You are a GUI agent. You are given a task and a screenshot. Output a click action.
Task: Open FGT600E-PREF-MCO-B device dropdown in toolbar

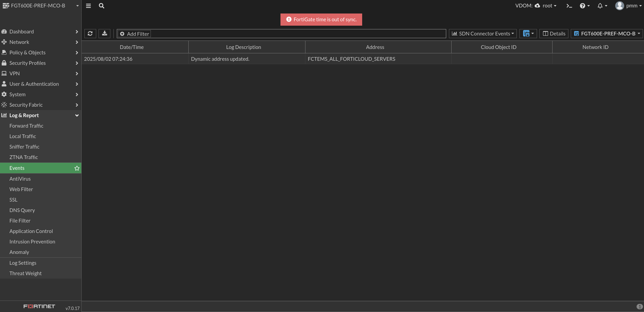607,33
